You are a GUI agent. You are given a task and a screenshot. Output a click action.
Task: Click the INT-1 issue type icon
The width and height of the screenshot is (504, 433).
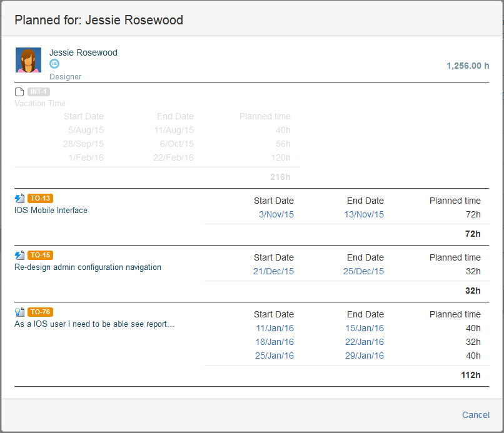[19, 92]
